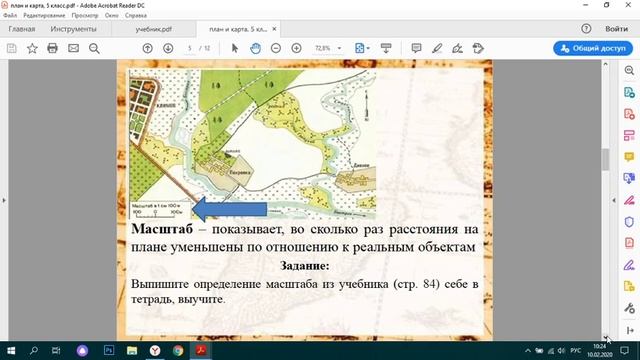Select the highlight text pen tool
Viewport: 640px width, 360px height.
[x=437, y=48]
